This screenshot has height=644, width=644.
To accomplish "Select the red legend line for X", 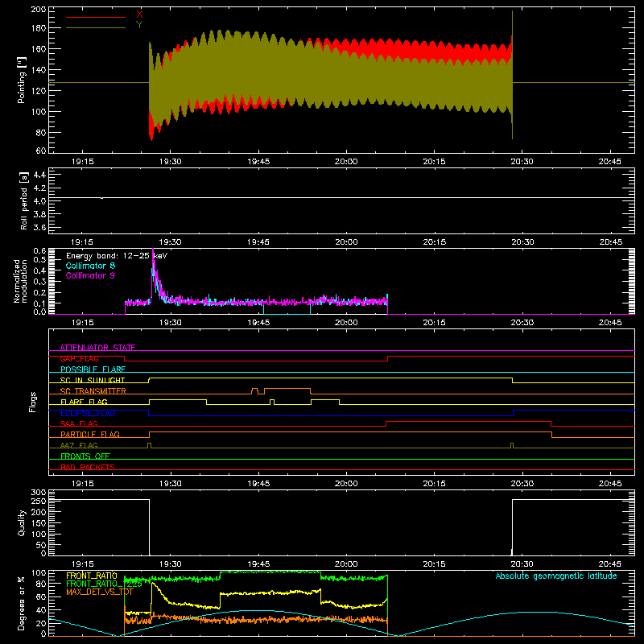I will tap(96, 17).
